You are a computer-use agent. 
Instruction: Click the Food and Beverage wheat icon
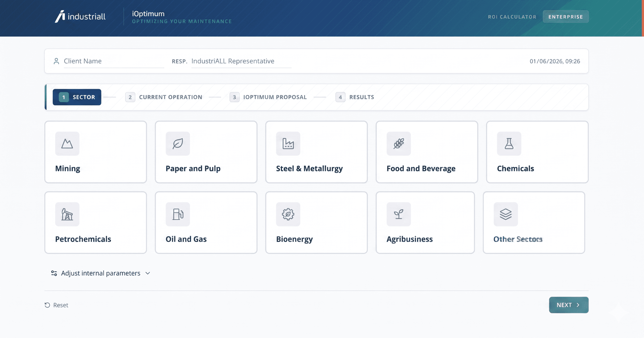[399, 143]
